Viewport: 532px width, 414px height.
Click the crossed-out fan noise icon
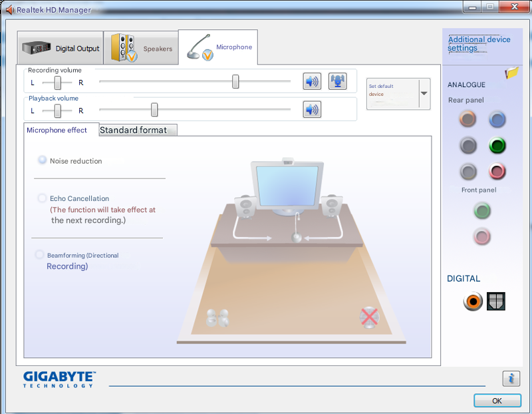[x=369, y=317]
